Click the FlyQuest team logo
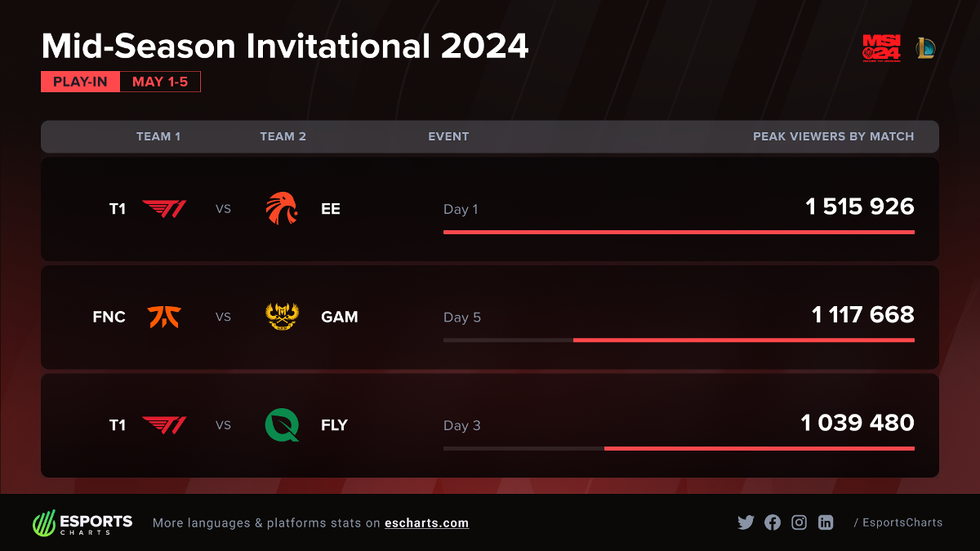This screenshot has height=551, width=980. 282,425
